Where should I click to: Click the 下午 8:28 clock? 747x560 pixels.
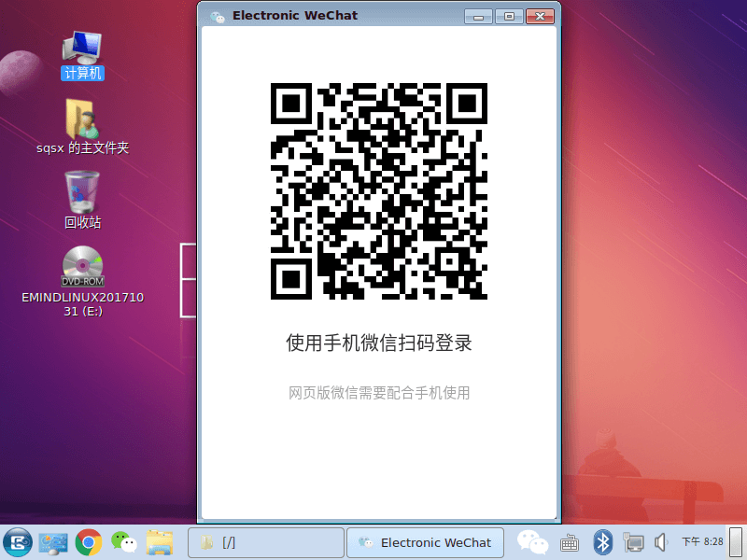tap(702, 542)
